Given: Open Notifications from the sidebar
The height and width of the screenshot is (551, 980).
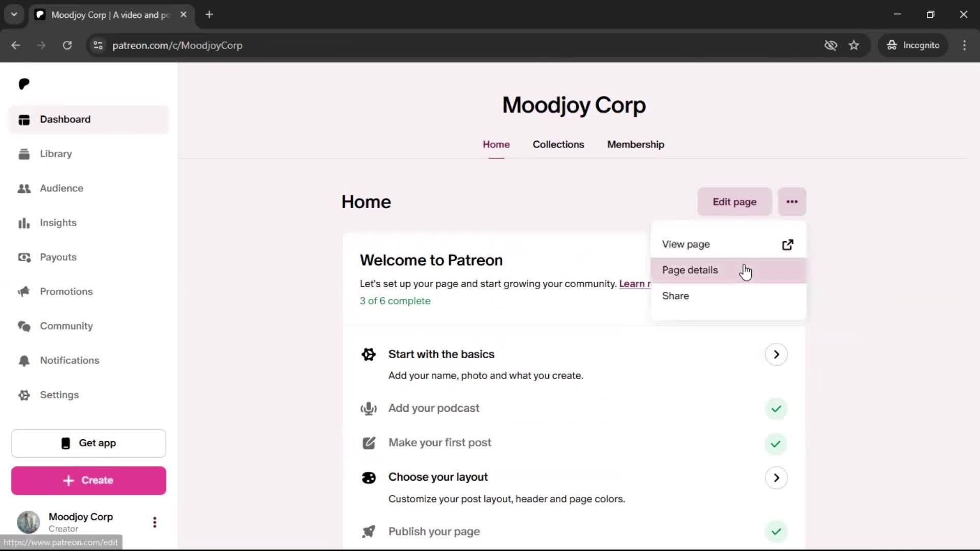Looking at the screenshot, I should coord(88,361).
